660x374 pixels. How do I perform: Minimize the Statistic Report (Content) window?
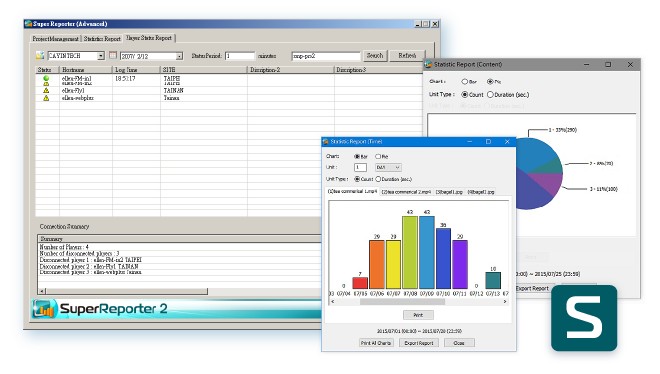point(587,64)
